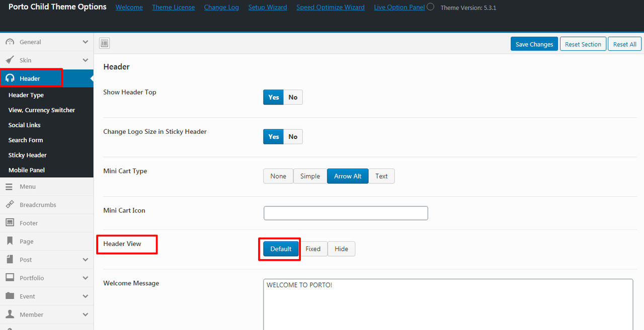Image resolution: width=644 pixels, height=330 pixels.
Task: Open Sticky Header submenu item
Action: click(x=28, y=155)
